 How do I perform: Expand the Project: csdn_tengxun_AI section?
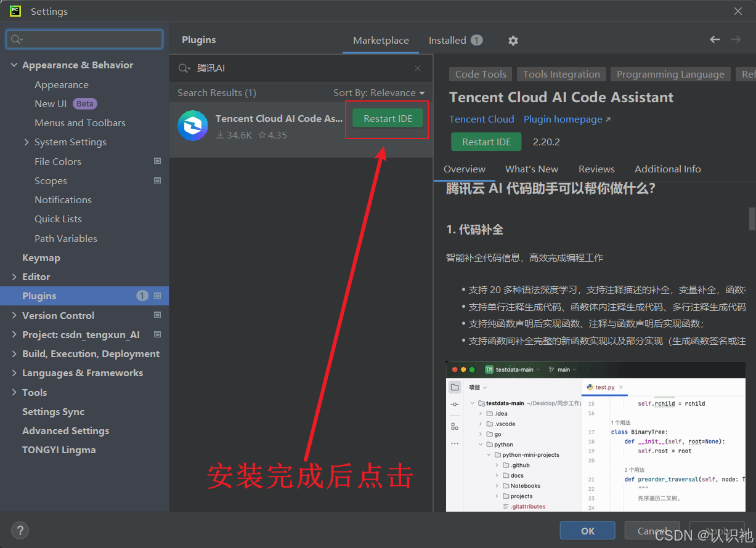pos(14,334)
